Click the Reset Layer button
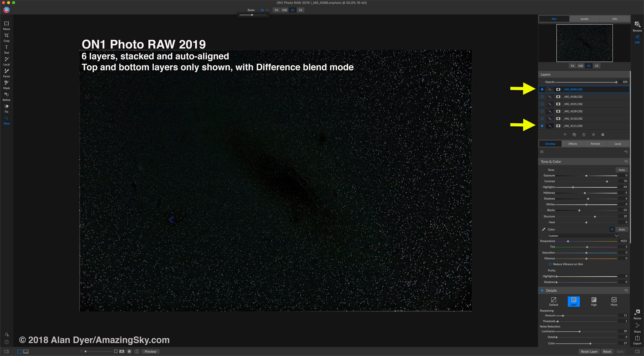 (589, 351)
